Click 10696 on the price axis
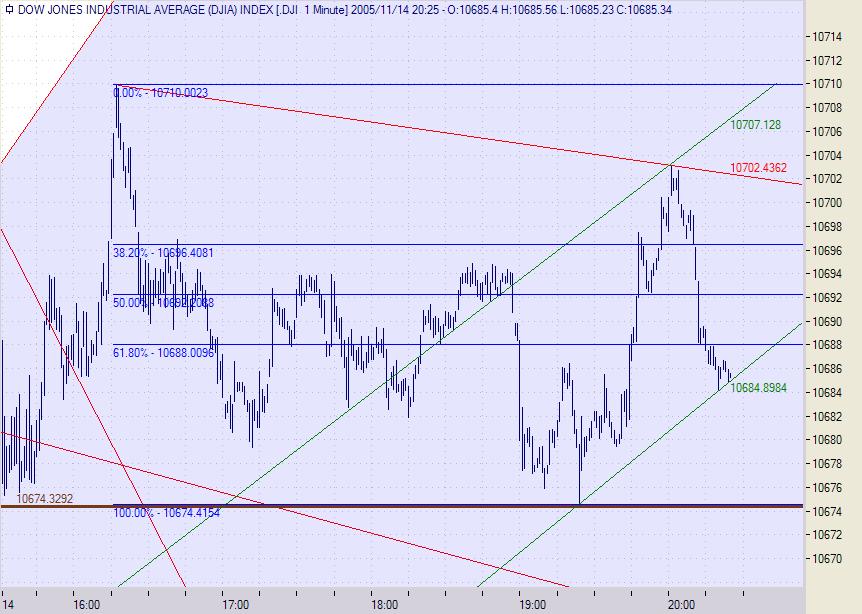 click(827, 250)
